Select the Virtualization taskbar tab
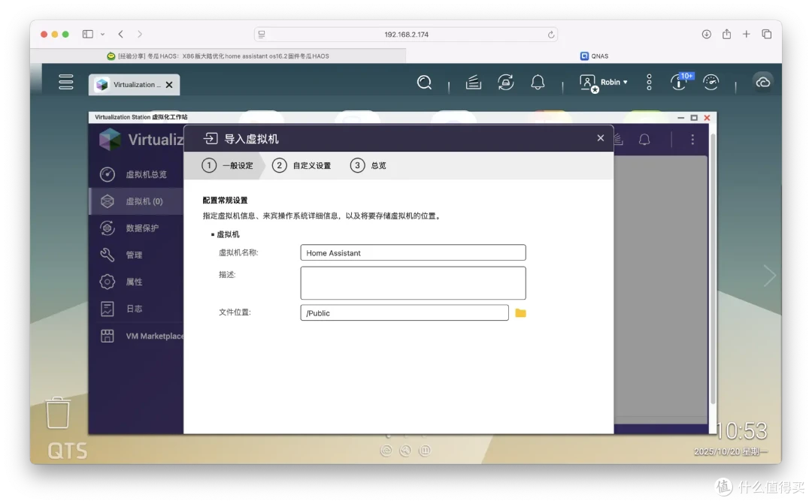 pos(134,85)
